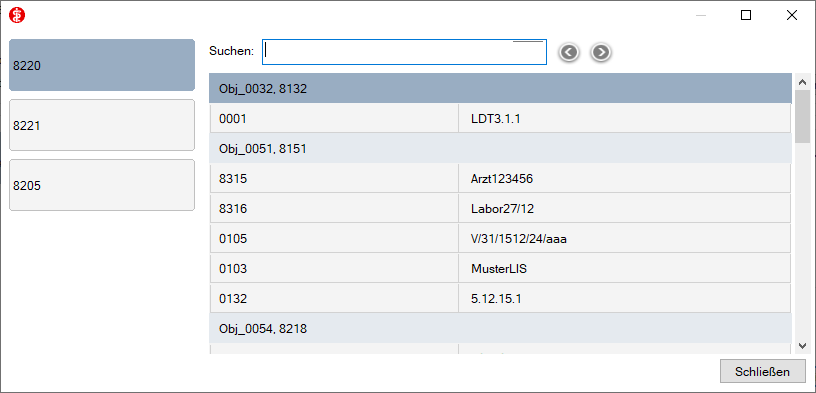
Task: Select the MusterLIS value cell
Action: (x=624, y=269)
